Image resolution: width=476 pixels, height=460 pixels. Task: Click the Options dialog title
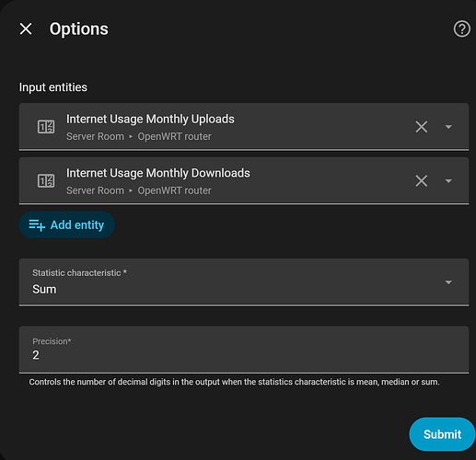tap(79, 29)
